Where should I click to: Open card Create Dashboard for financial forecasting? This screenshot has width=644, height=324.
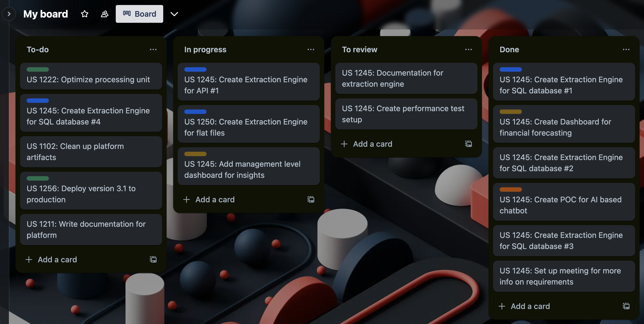click(x=564, y=124)
